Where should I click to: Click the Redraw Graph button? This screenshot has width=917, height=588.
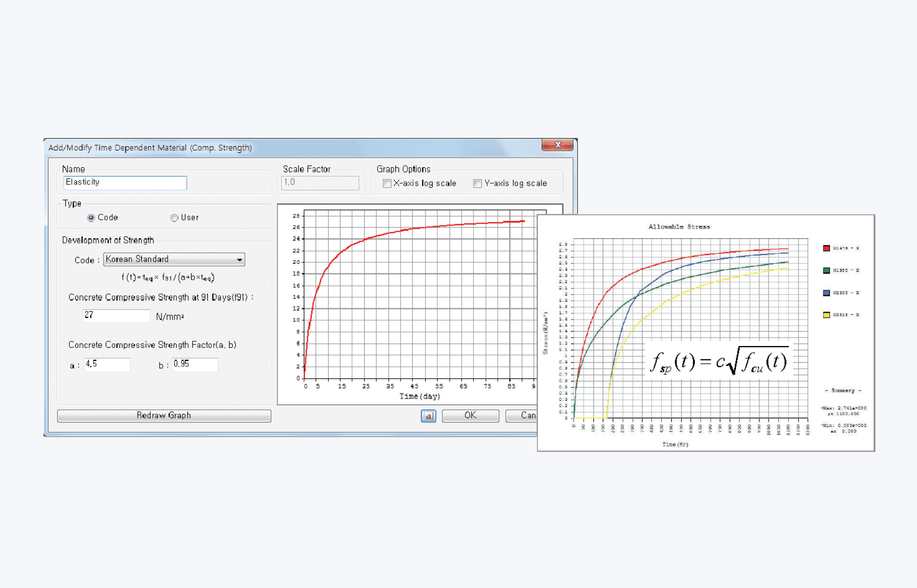pyautogui.click(x=164, y=415)
